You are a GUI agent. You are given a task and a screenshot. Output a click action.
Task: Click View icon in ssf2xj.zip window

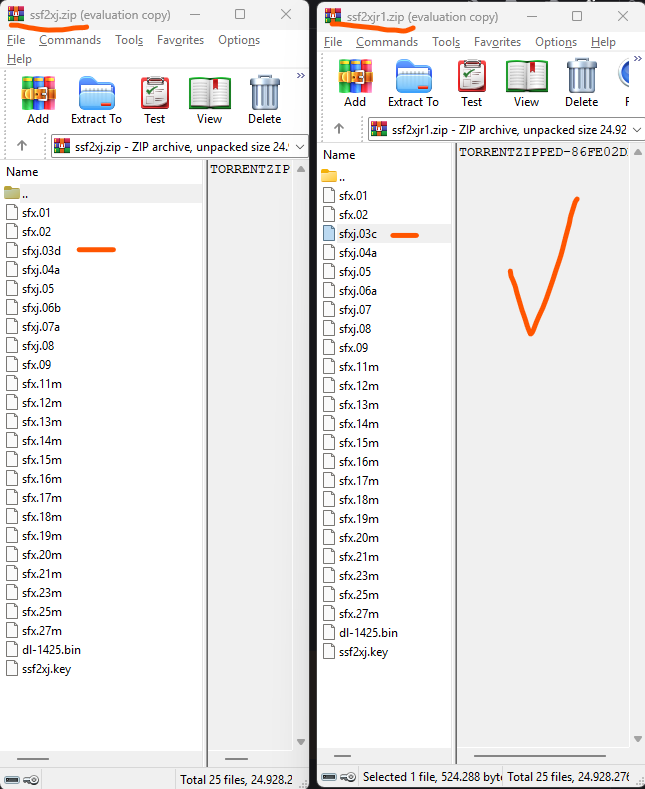pos(209,100)
